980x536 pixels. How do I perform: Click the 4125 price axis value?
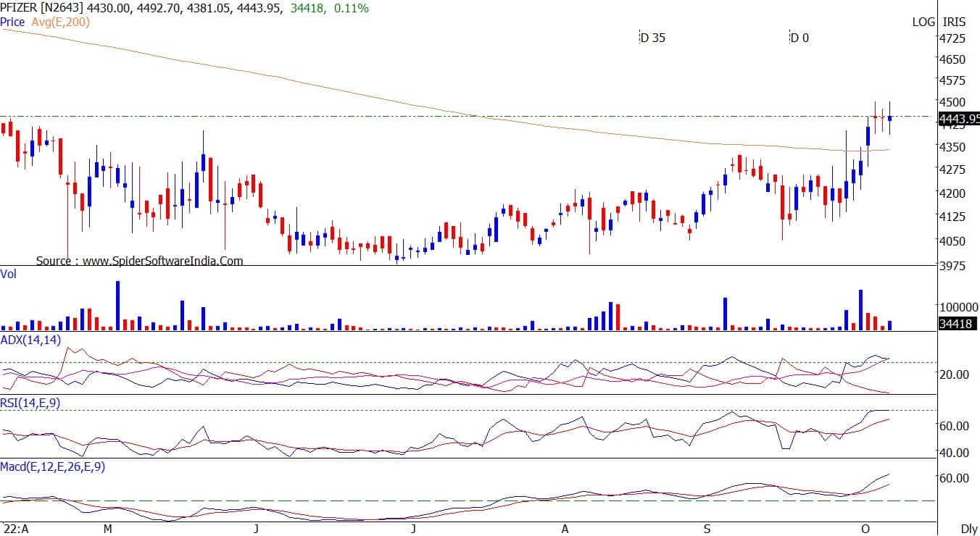[952, 217]
